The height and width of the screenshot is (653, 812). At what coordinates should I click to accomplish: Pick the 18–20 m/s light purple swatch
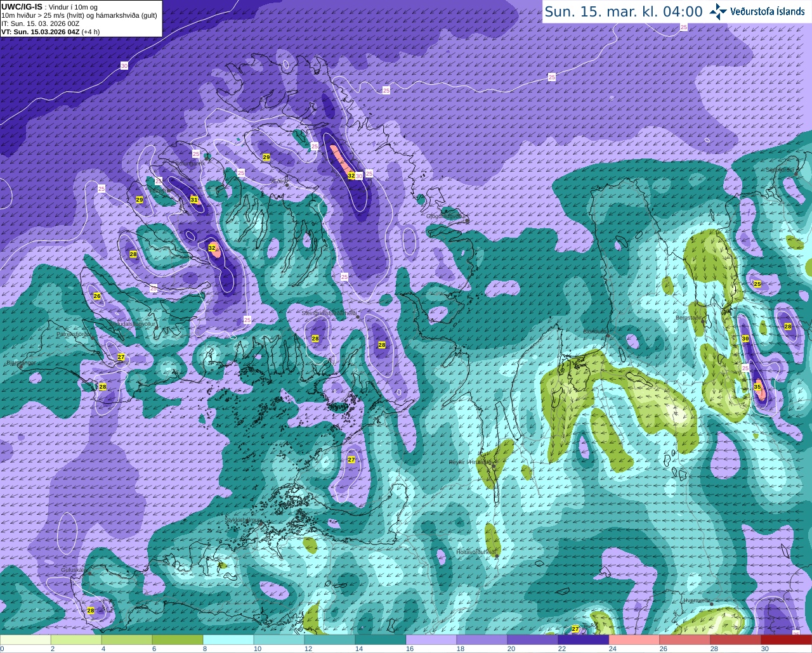482,640
